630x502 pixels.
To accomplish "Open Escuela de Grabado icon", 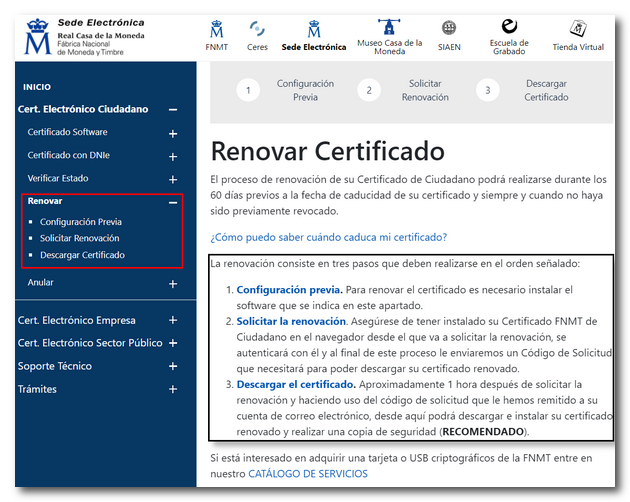I will click(509, 26).
